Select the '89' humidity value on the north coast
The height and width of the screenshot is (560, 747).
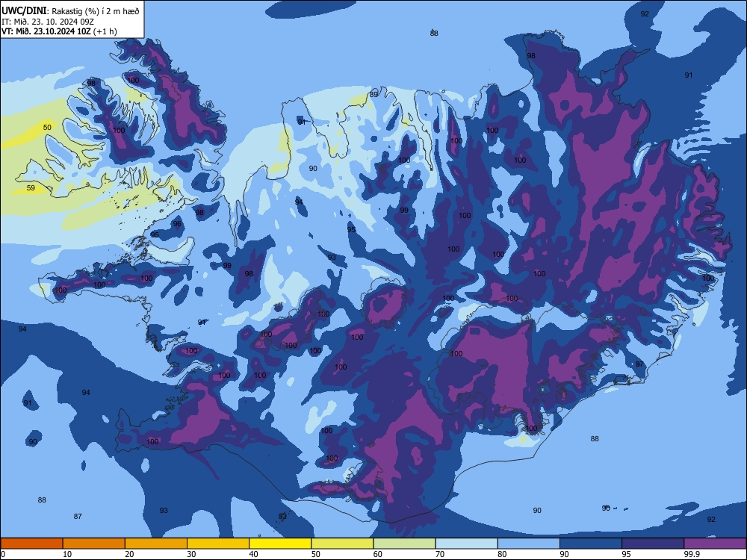(x=374, y=95)
